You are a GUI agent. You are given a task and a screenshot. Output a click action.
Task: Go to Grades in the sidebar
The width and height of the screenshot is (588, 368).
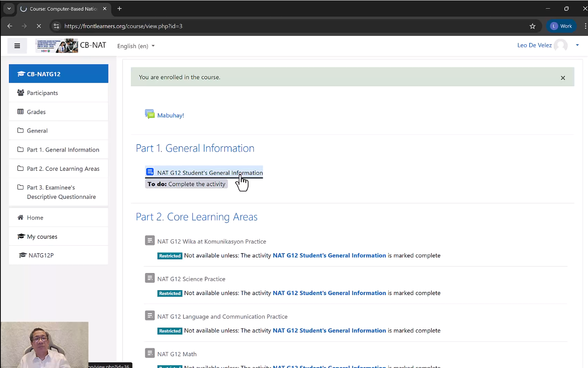click(x=36, y=112)
